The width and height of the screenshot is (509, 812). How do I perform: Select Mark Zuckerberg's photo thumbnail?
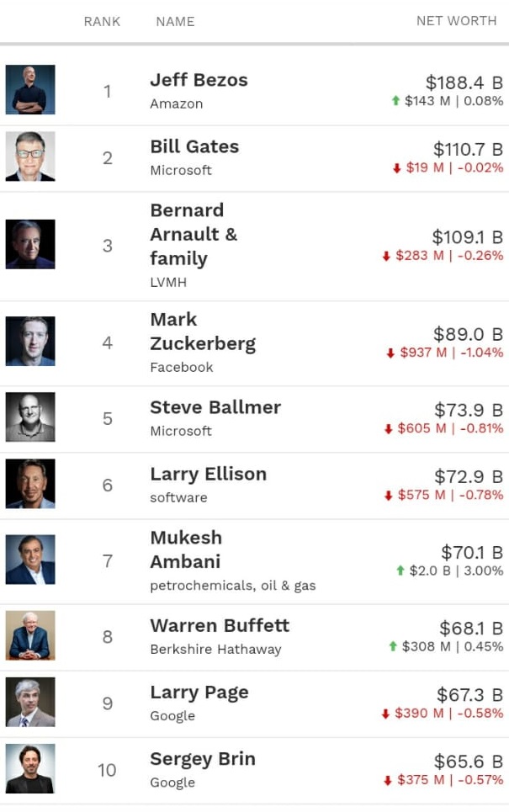pyautogui.click(x=30, y=342)
